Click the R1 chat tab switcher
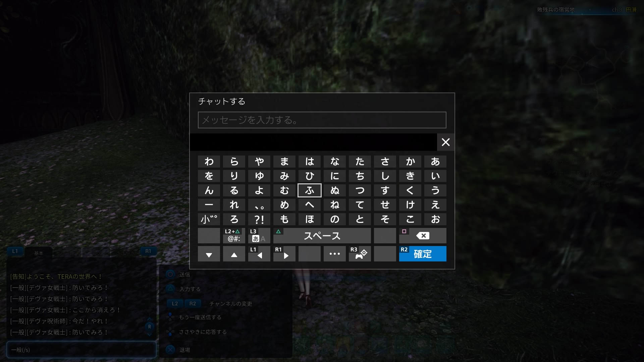 click(x=148, y=251)
